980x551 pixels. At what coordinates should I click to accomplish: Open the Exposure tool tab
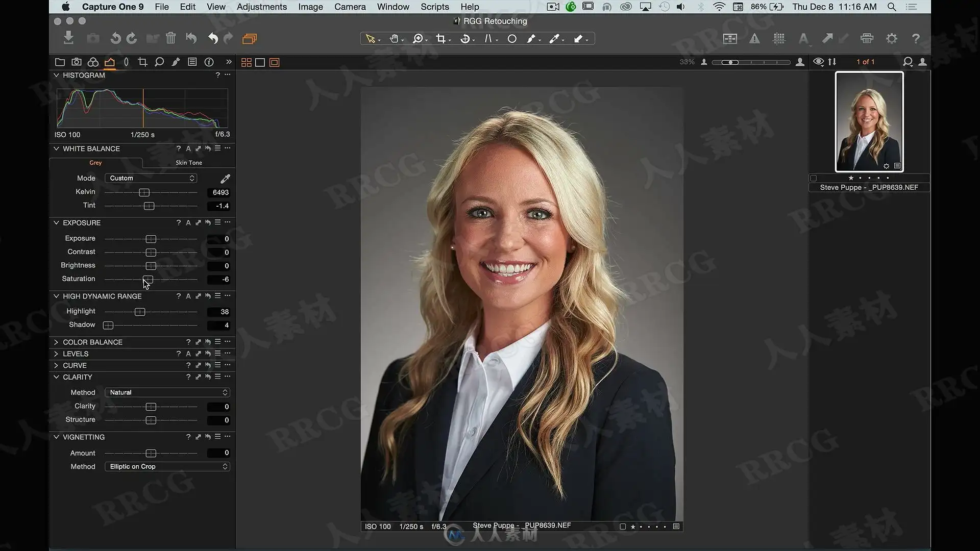click(110, 62)
